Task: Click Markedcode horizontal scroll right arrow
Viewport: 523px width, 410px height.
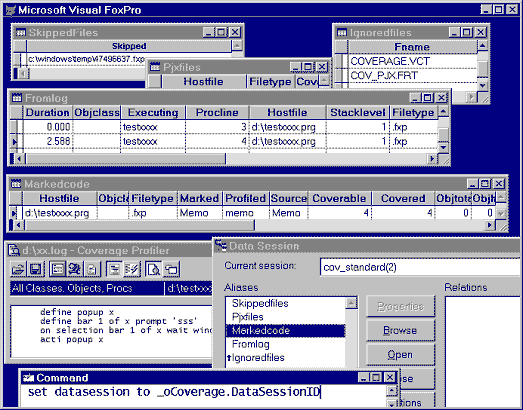Action: tap(490, 226)
